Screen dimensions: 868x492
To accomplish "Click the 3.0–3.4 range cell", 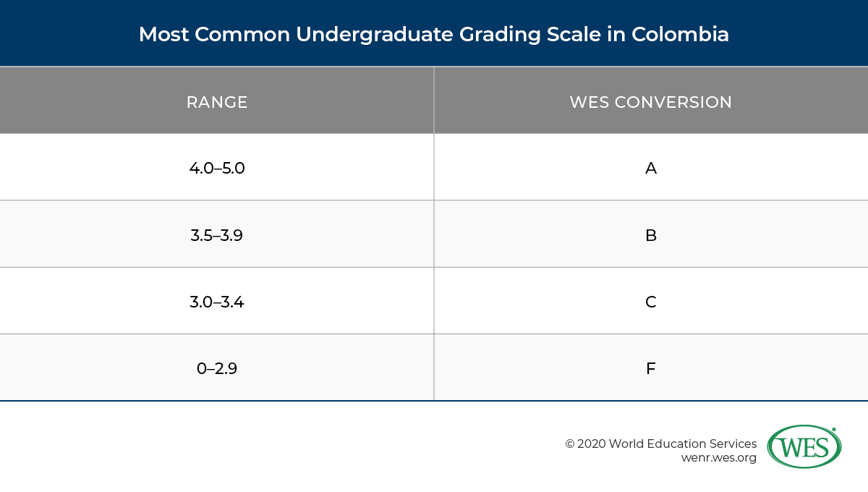I will click(217, 302).
